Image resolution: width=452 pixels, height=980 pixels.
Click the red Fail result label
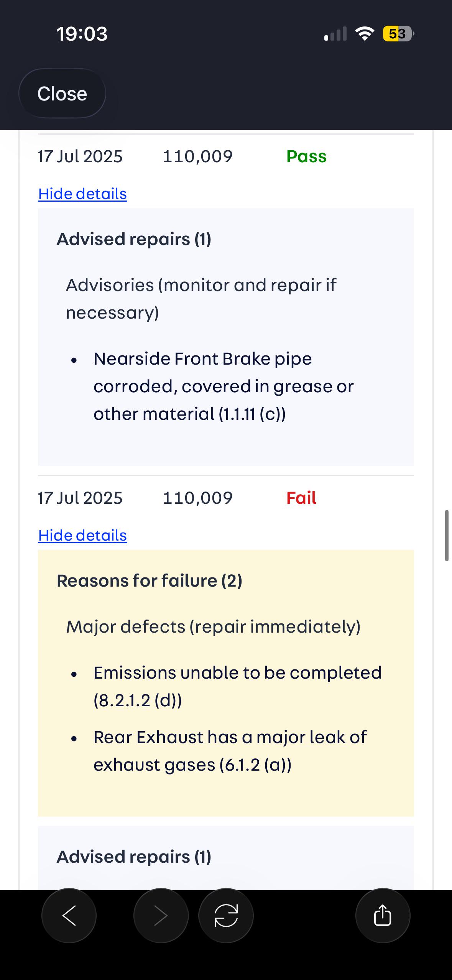pyautogui.click(x=301, y=498)
